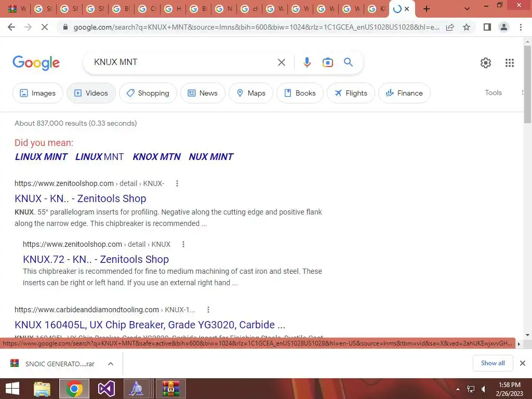This screenshot has height=399, width=532.
Task: Open options for first Zenitools result
Action: coord(177,183)
